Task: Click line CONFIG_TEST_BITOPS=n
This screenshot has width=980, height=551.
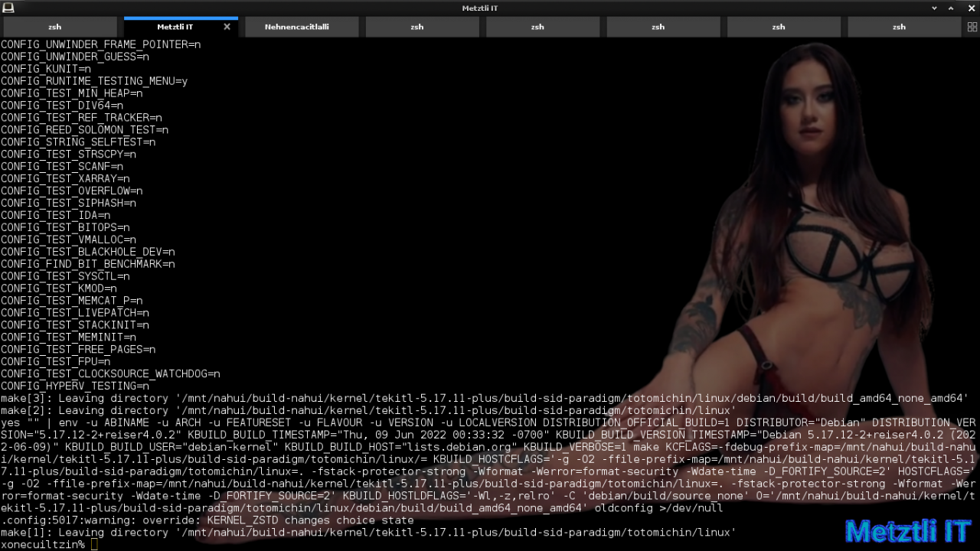Action: point(65,228)
